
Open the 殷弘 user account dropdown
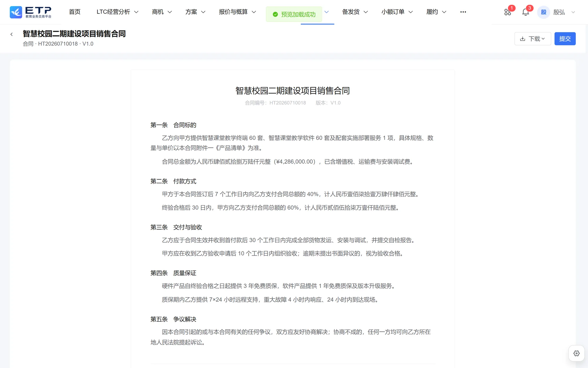(564, 12)
